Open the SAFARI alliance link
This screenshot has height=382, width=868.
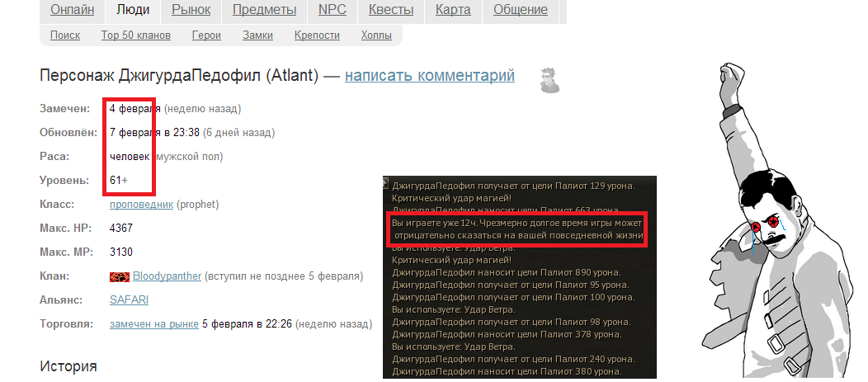click(x=129, y=300)
